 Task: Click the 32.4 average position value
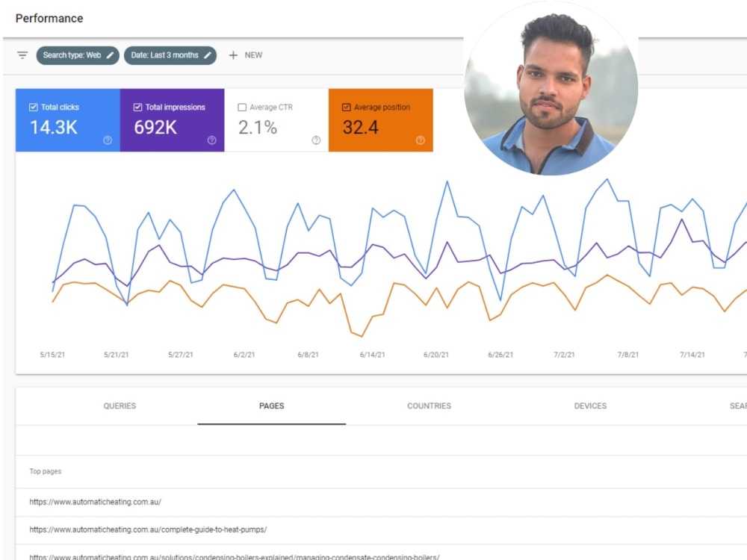coord(360,127)
